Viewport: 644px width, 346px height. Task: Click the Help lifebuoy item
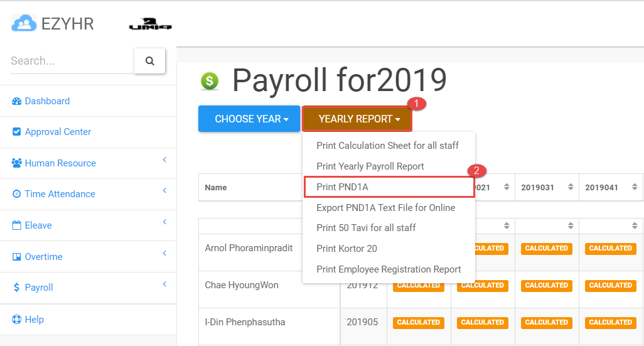pos(34,320)
